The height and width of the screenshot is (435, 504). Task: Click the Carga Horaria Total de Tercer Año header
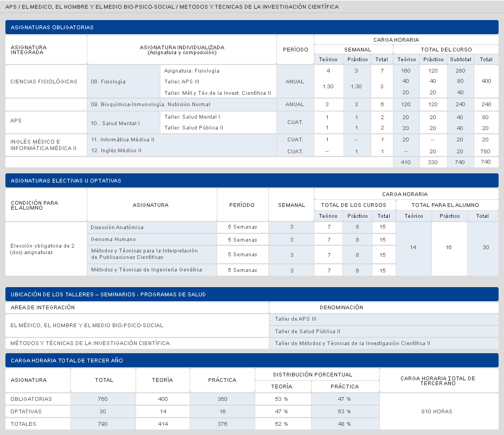[x=251, y=360]
